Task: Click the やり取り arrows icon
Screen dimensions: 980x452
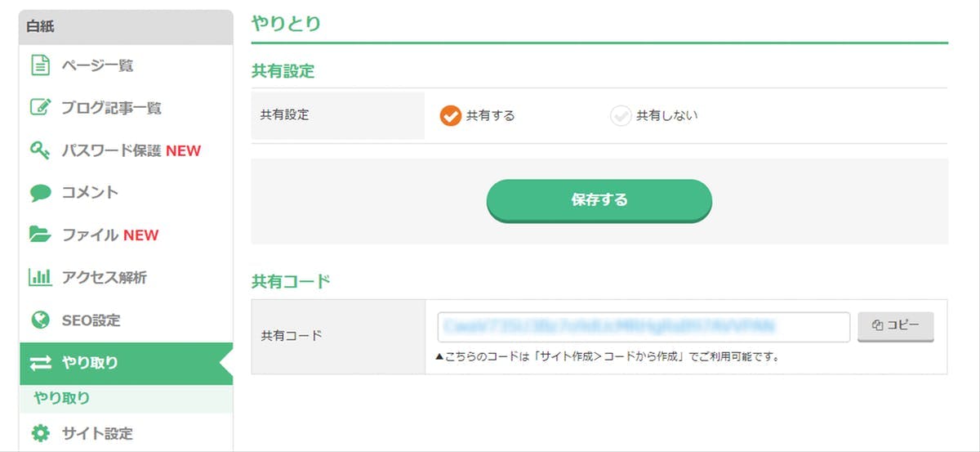Action: pos(40,363)
